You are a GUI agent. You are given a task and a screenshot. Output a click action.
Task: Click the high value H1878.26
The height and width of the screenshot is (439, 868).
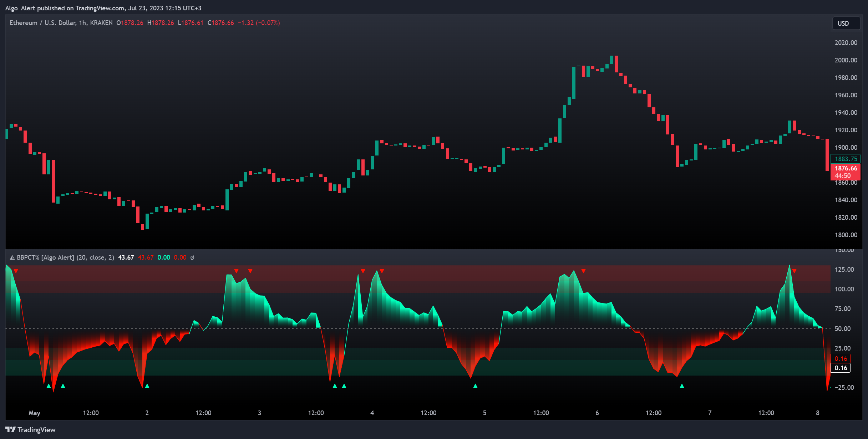[x=161, y=23]
